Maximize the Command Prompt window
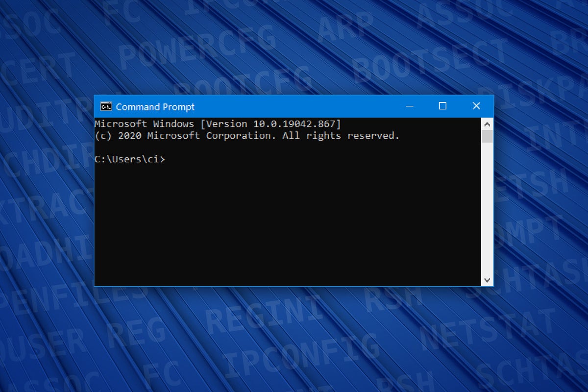Screen dimensions: 588x392 click(x=443, y=106)
